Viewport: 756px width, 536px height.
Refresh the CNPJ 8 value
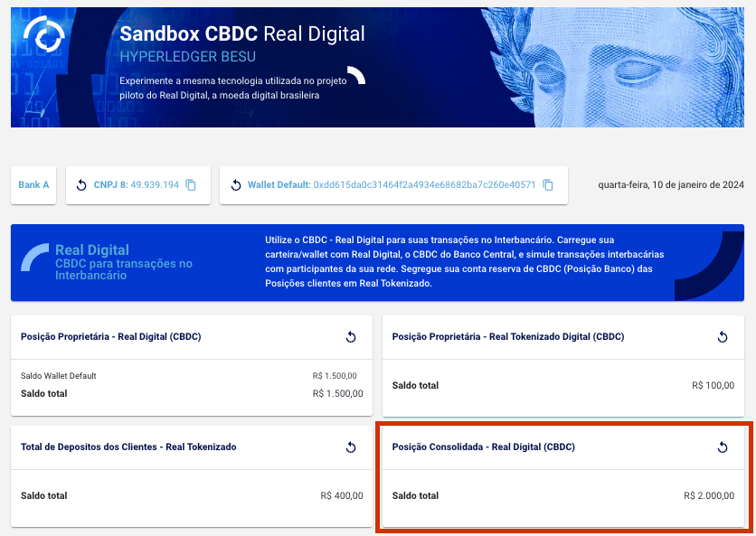80,185
